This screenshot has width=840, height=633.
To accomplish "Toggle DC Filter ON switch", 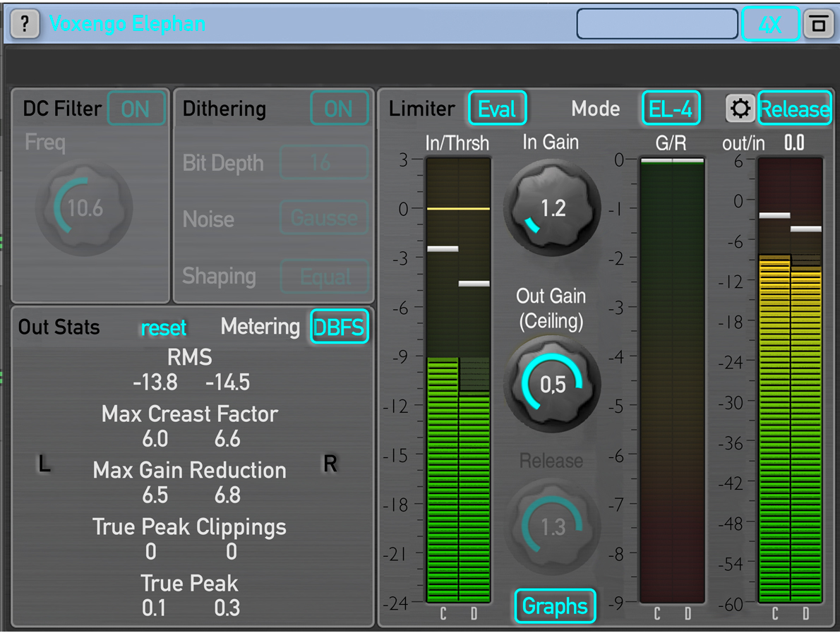I will click(136, 109).
